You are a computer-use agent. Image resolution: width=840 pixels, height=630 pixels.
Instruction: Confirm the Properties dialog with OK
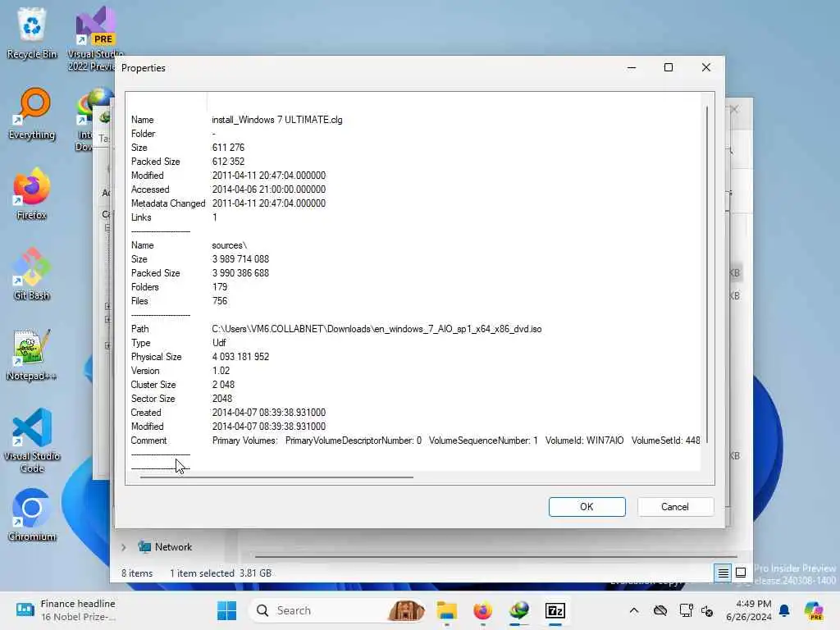pos(587,507)
